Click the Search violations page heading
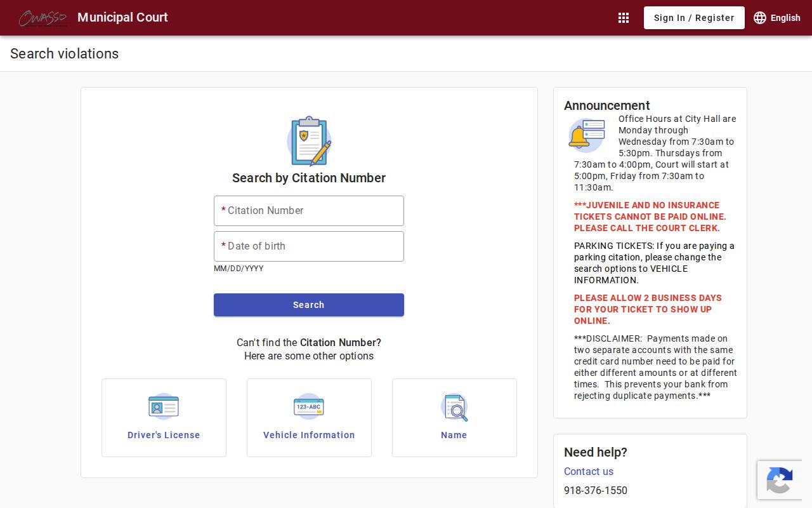The width and height of the screenshot is (812, 508). (64, 54)
